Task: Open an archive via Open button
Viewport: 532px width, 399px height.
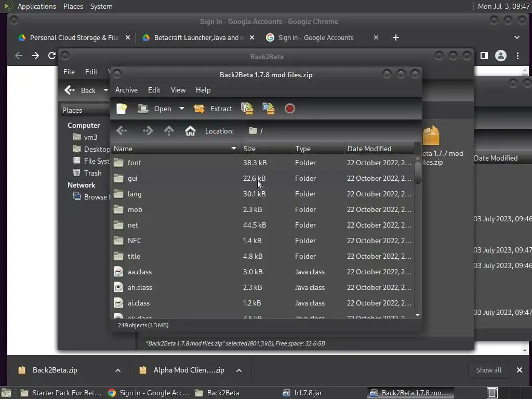Action: point(155,109)
